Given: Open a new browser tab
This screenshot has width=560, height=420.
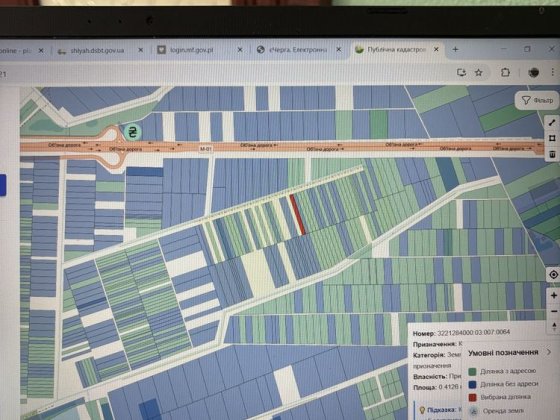Looking at the screenshot, I should point(455,49).
